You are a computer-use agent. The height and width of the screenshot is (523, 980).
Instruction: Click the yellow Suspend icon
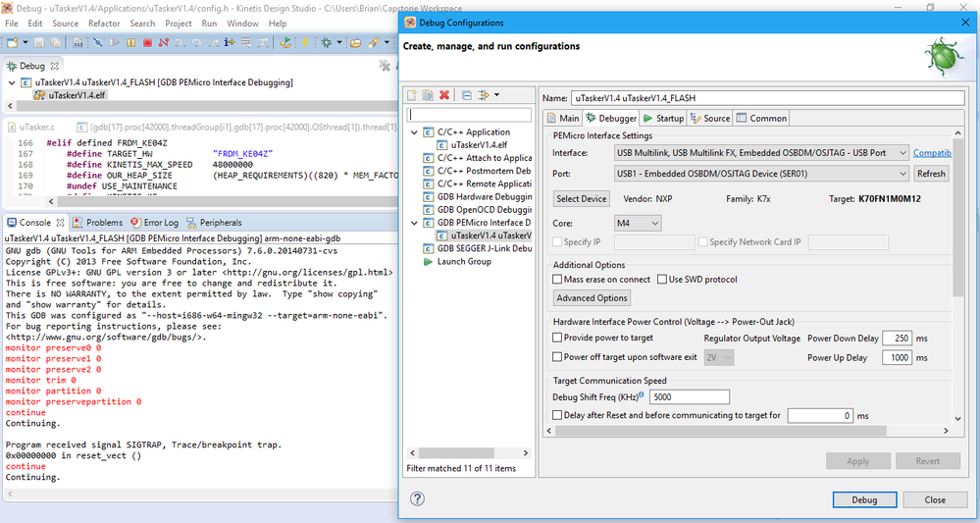(x=130, y=42)
